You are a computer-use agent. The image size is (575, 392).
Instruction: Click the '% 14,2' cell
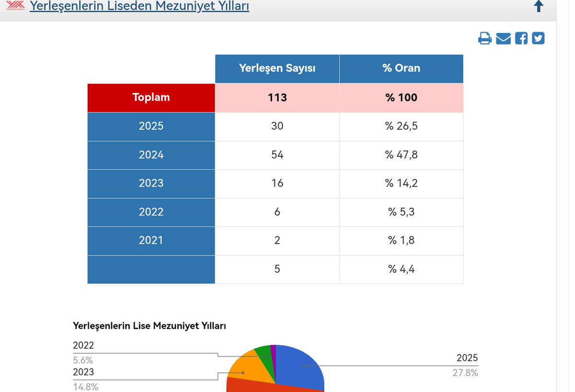pos(402,183)
